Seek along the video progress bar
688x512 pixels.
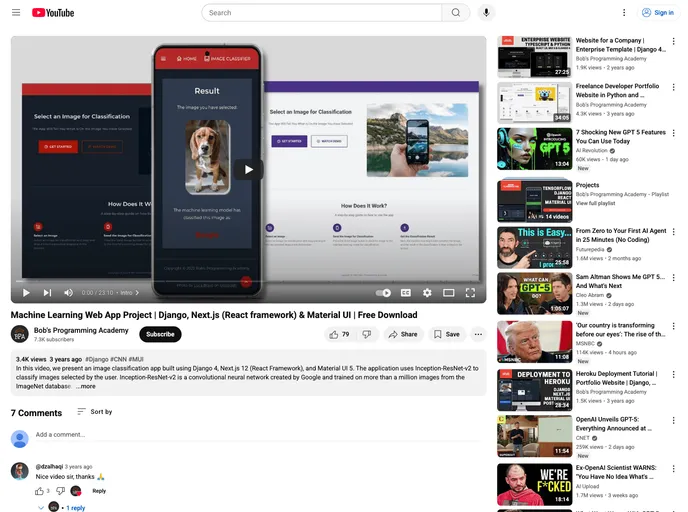click(249, 281)
